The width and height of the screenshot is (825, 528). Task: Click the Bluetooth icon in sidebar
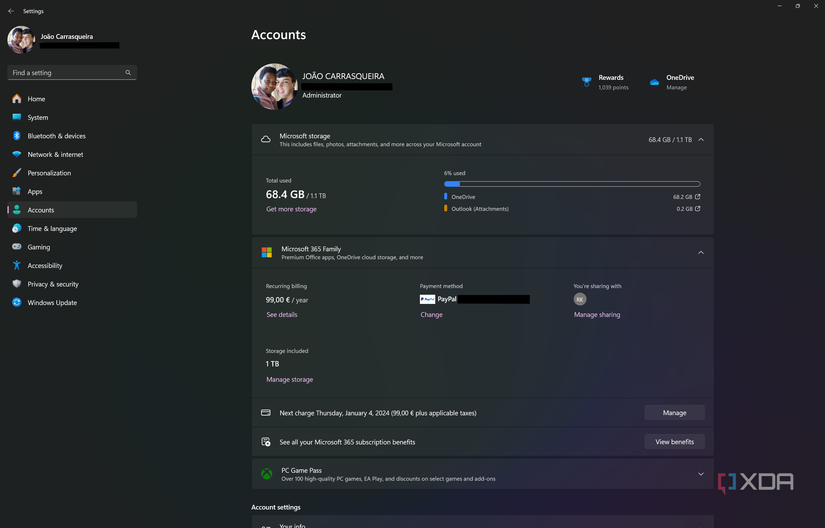click(x=17, y=136)
